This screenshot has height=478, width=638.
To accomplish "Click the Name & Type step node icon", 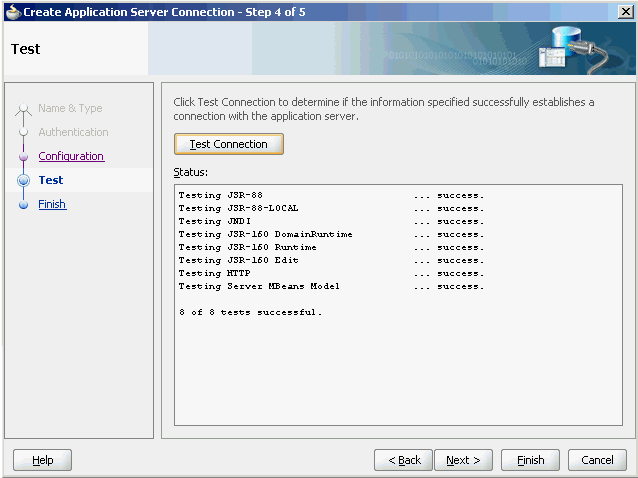I will (x=24, y=109).
